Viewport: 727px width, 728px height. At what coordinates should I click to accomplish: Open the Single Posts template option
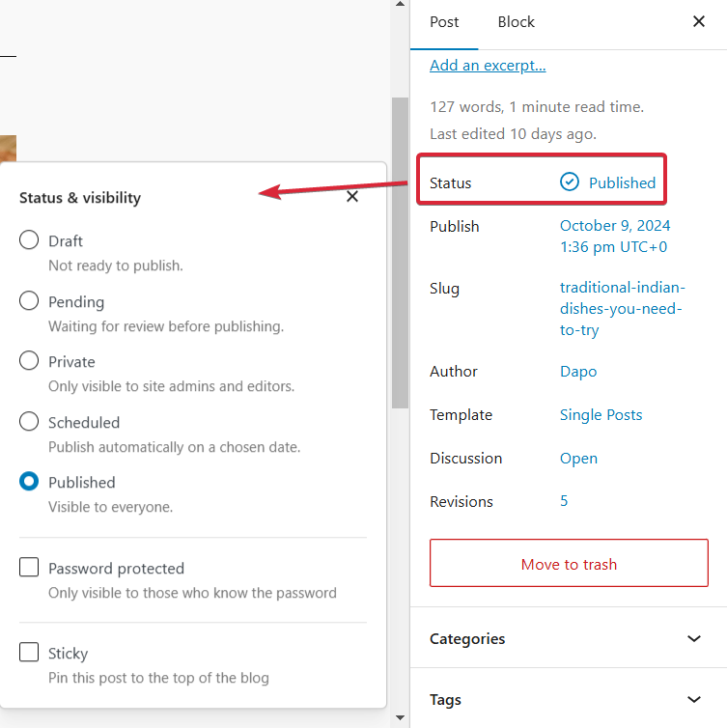(x=601, y=415)
